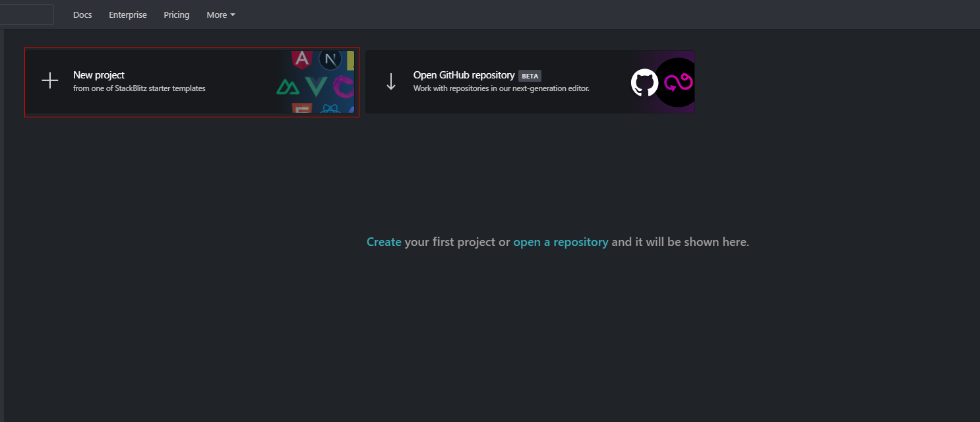
Task: Click the GitHub Octocat logo
Action: 644,83
